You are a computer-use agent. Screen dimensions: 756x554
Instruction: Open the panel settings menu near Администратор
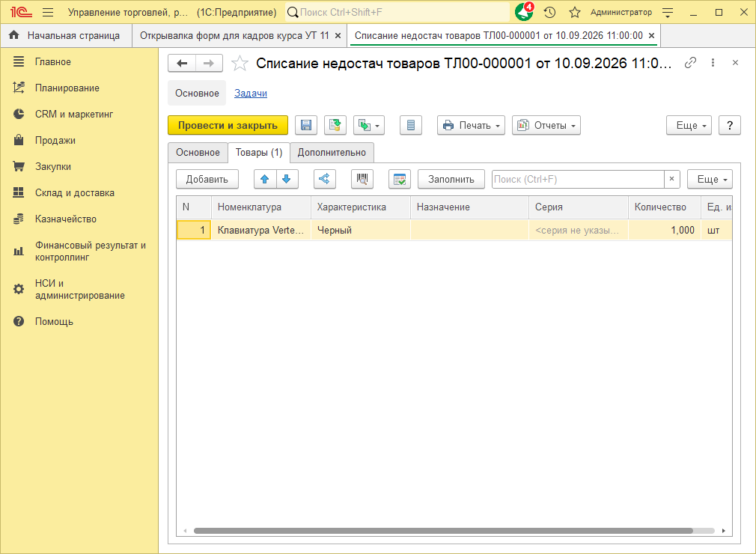(x=668, y=13)
